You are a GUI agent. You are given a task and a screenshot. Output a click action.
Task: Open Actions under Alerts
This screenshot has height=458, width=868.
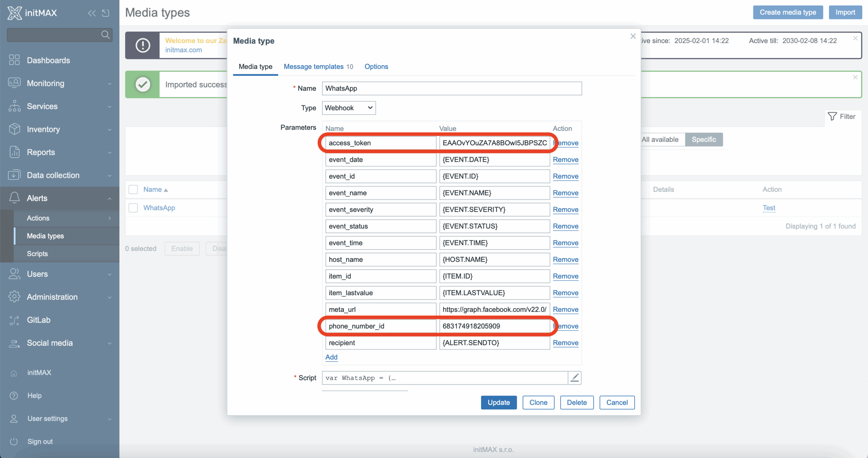(x=38, y=218)
